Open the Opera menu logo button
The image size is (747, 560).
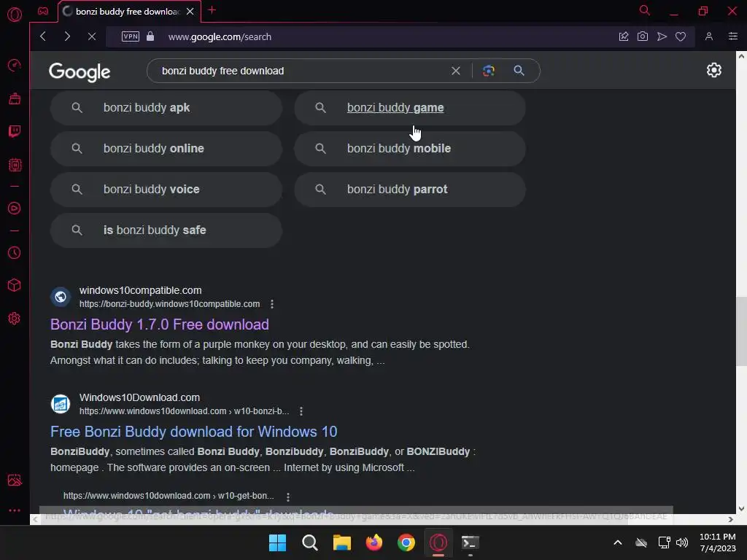(15, 15)
